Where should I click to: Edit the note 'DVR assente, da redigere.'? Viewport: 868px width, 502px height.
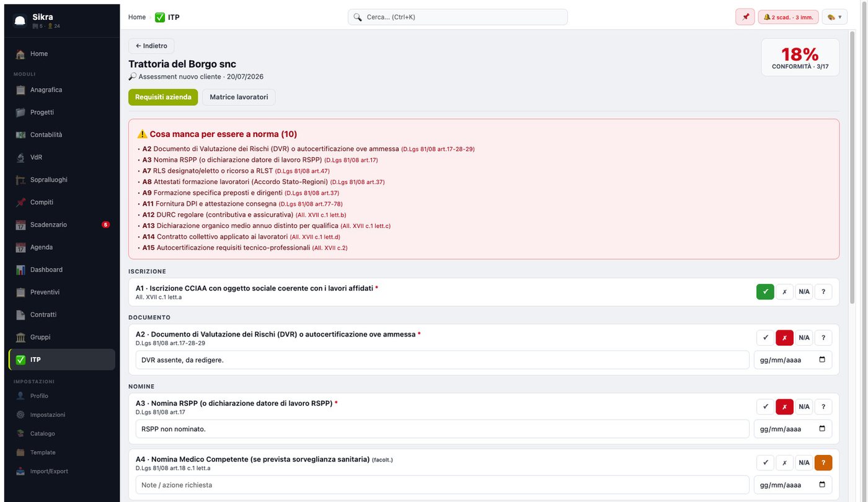442,360
